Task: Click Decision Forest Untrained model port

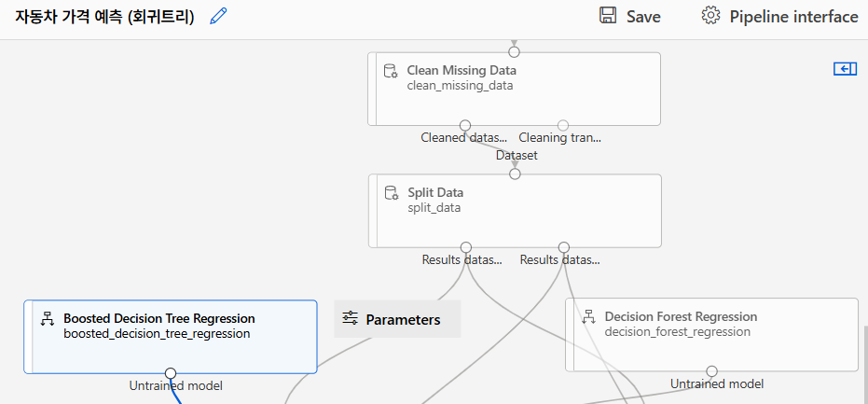Action: pyautogui.click(x=711, y=371)
